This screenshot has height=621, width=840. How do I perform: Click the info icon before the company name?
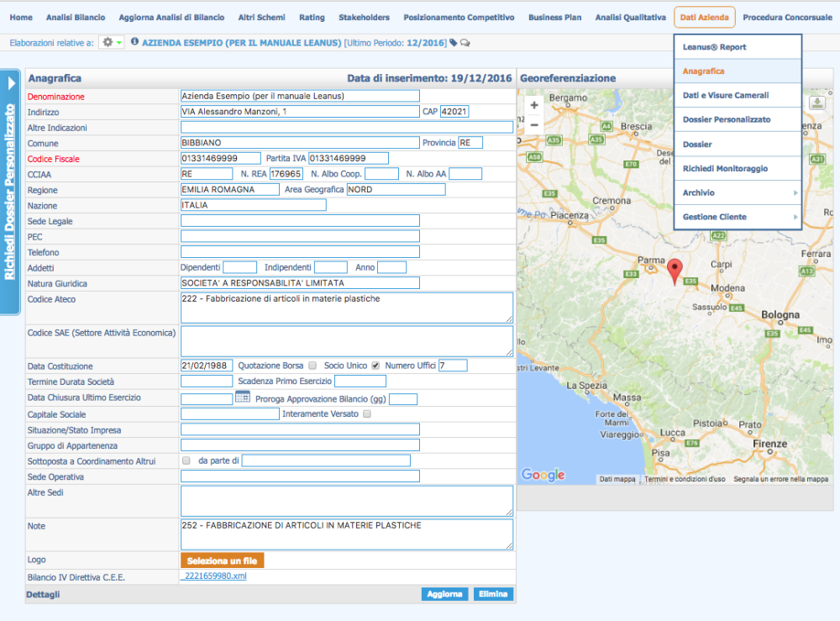tap(134, 42)
